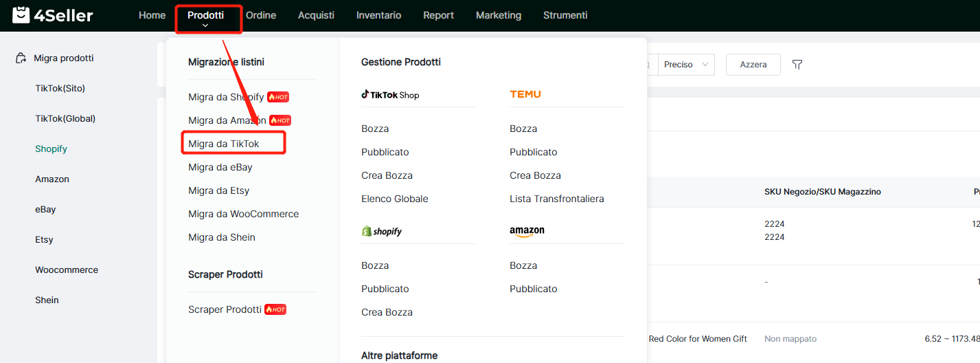Expand the Prodotti menu chevron
The height and width of the screenshot is (363, 980).
[205, 25]
